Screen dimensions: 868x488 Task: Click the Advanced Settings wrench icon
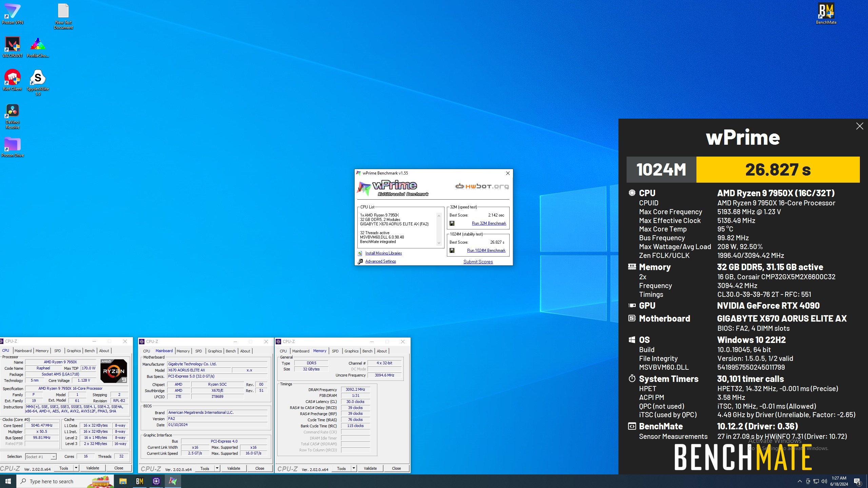click(x=360, y=261)
